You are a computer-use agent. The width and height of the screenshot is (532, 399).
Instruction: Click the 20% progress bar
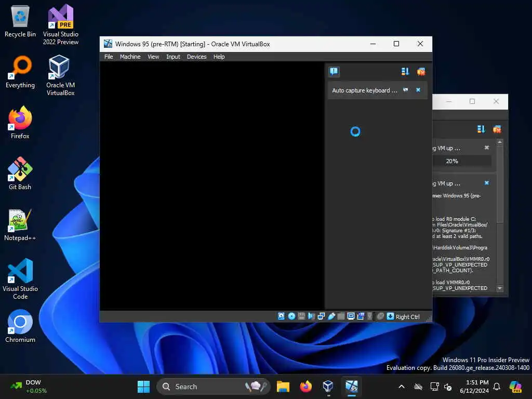tap(462, 161)
